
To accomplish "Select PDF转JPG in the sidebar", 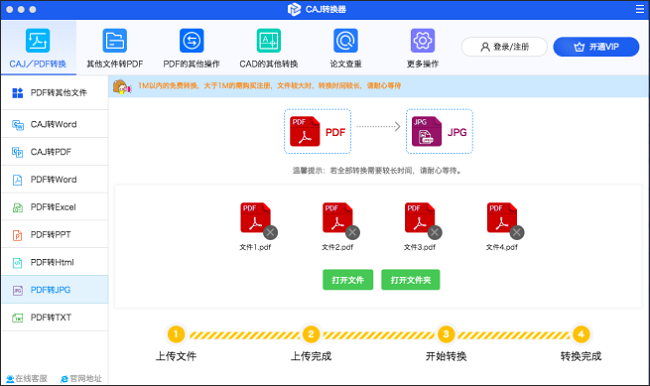I will [54, 290].
